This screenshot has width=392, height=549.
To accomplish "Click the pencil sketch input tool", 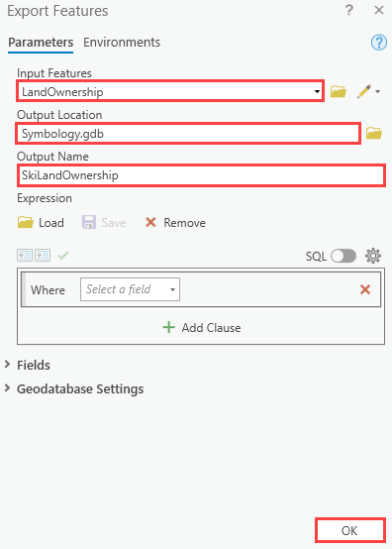I will pos(364,91).
